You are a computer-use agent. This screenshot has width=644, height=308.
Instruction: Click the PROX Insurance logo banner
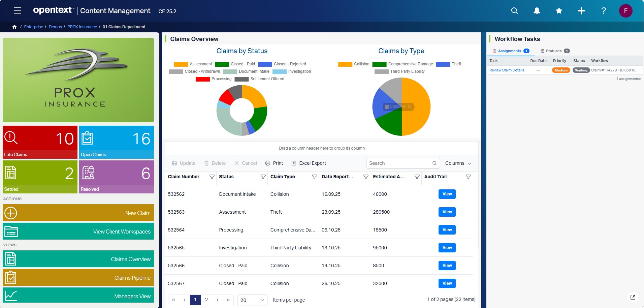click(x=78, y=80)
